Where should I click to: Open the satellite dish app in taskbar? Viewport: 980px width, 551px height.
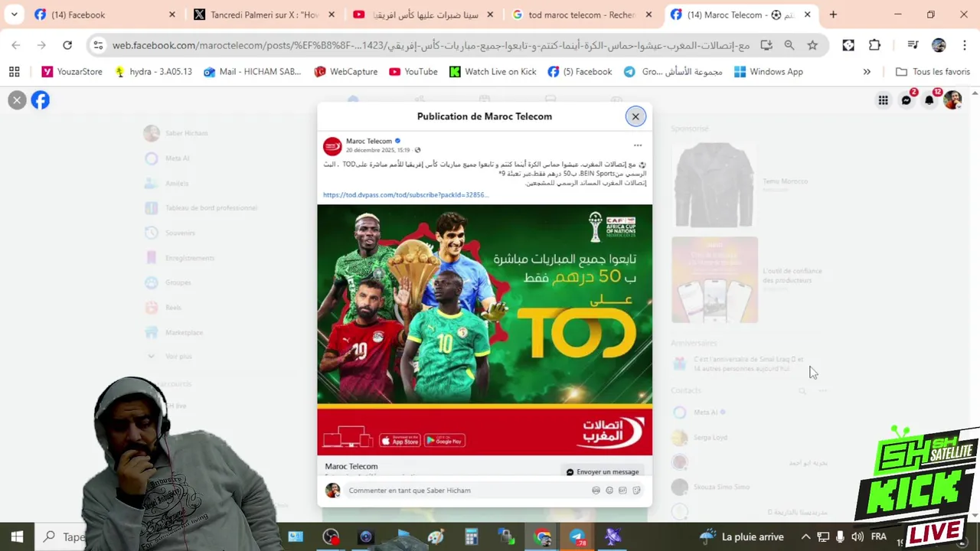(612, 536)
